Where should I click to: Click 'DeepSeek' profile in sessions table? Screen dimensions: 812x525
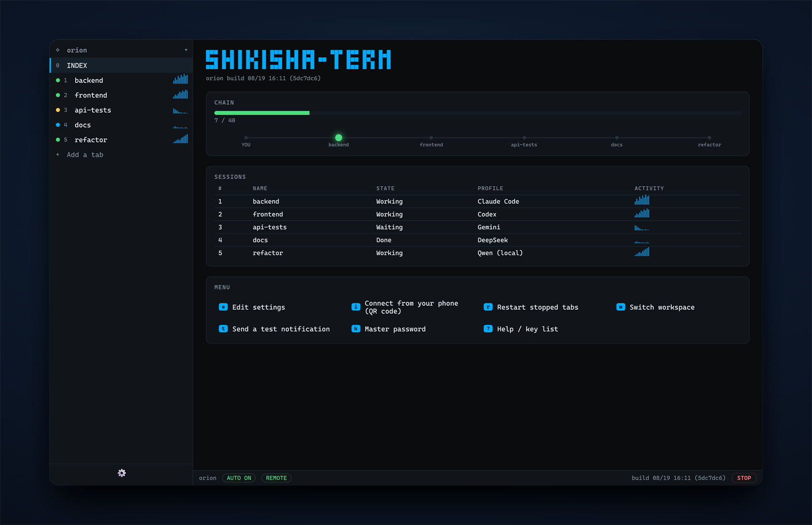tap(492, 240)
